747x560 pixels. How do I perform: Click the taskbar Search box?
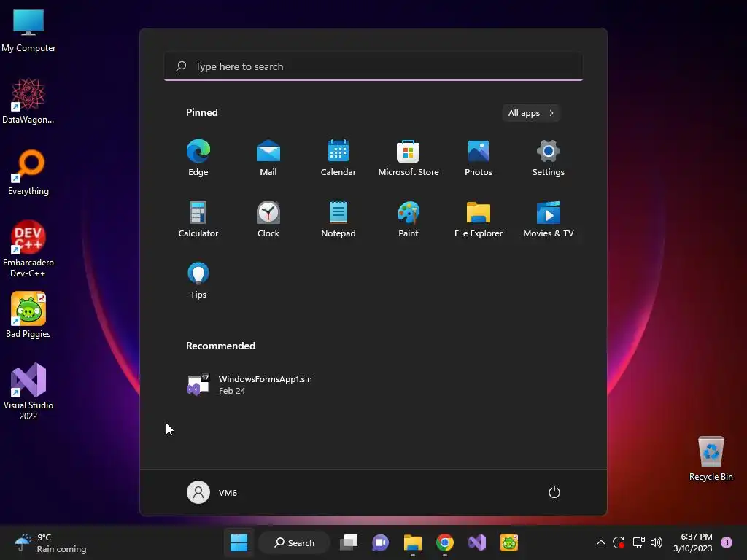[x=295, y=542]
